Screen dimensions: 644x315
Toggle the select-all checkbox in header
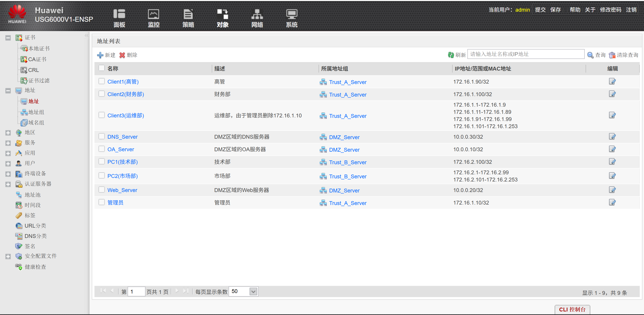[101, 68]
